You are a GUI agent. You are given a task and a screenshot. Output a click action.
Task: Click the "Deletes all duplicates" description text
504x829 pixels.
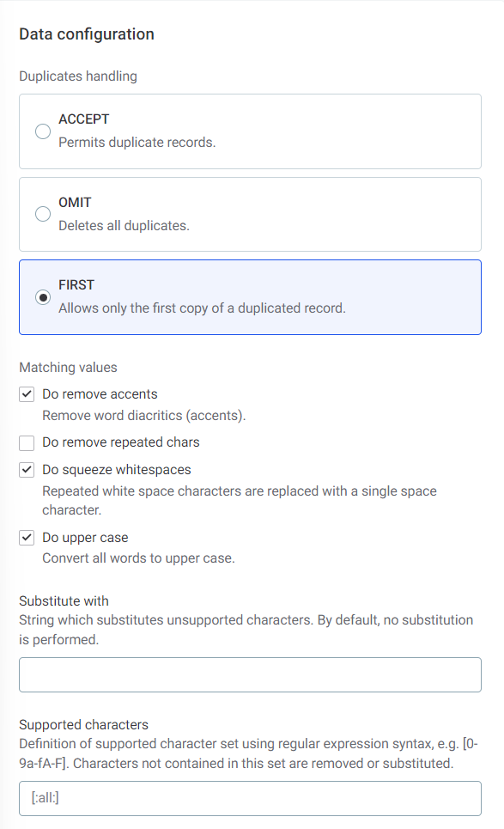pos(118,223)
